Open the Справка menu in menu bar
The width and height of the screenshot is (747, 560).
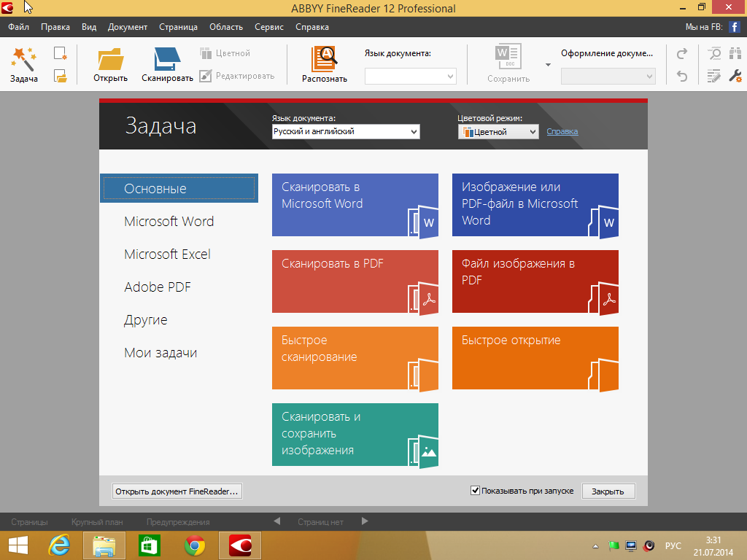point(312,27)
